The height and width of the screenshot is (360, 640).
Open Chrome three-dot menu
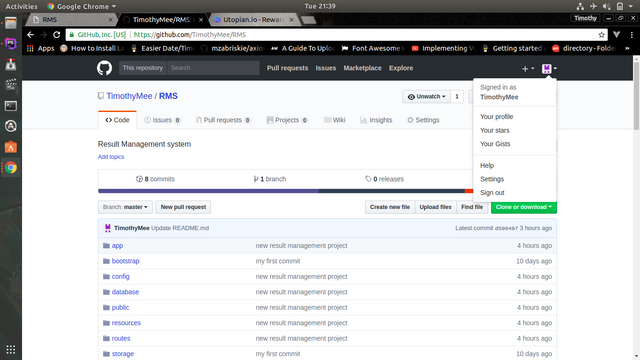pyautogui.click(x=631, y=35)
